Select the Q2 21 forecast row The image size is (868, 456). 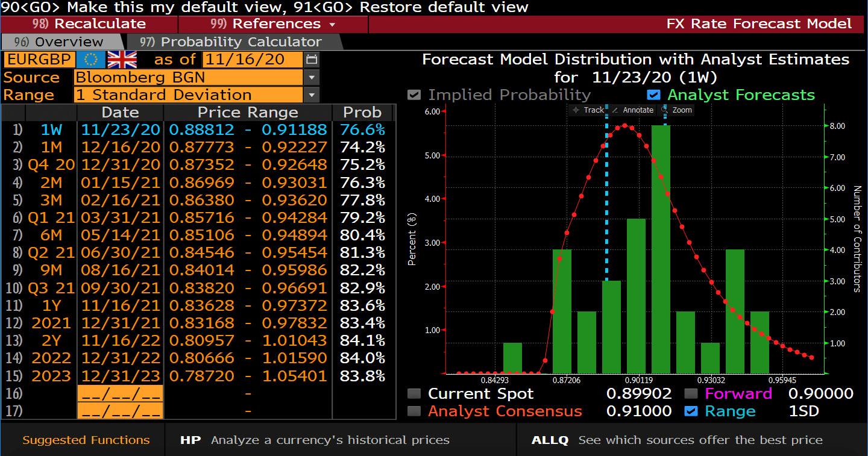pyautogui.click(x=198, y=253)
